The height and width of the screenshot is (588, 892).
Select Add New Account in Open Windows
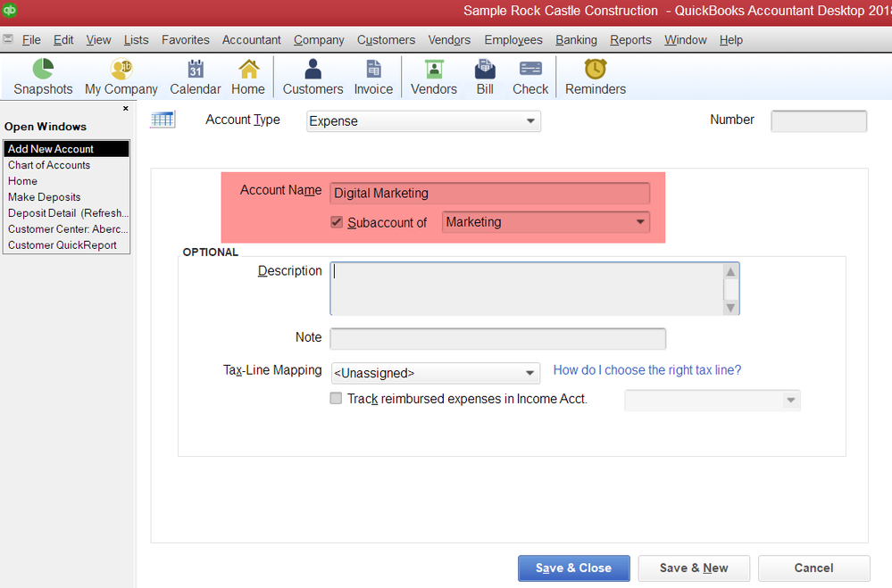coord(67,149)
